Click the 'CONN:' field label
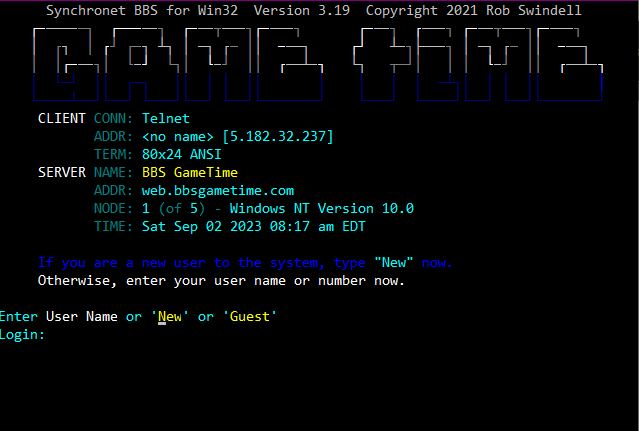Screen dimensions: 639x431 pyautogui.click(x=113, y=119)
